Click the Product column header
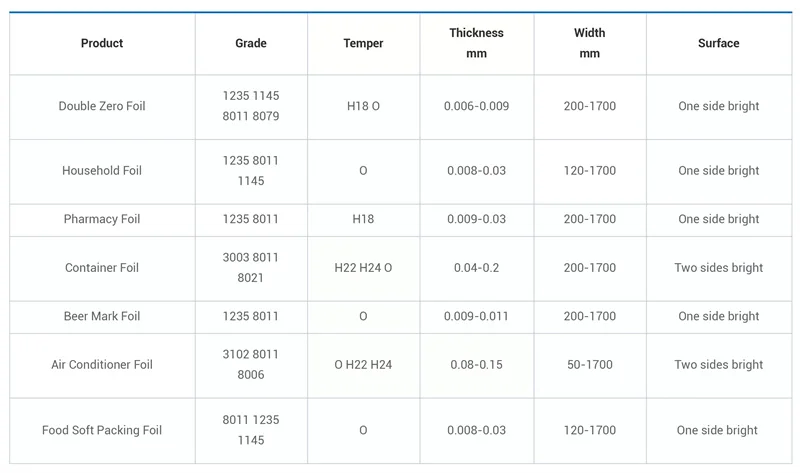800x473 pixels. click(x=102, y=43)
